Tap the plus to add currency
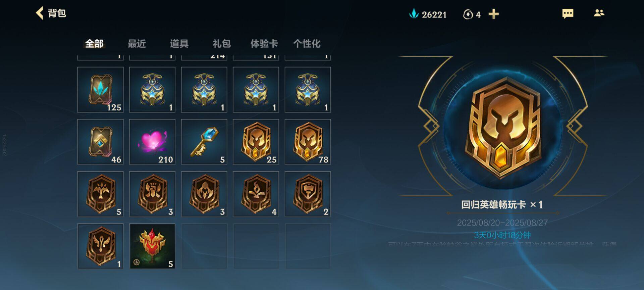Viewport: 644px width, 290px height. (493, 14)
